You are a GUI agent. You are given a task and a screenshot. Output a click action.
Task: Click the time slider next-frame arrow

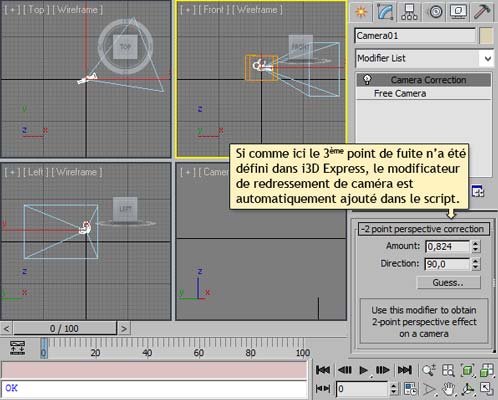(x=124, y=329)
